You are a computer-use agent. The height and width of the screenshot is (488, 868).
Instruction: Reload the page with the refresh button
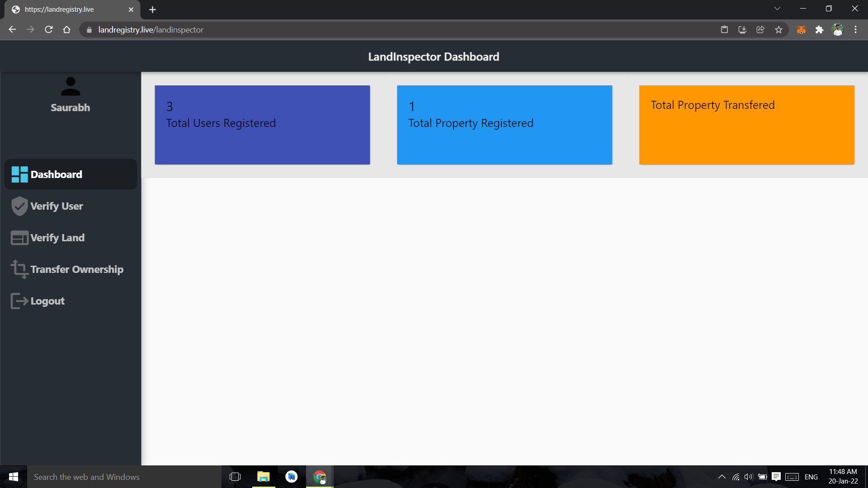[x=49, y=30]
